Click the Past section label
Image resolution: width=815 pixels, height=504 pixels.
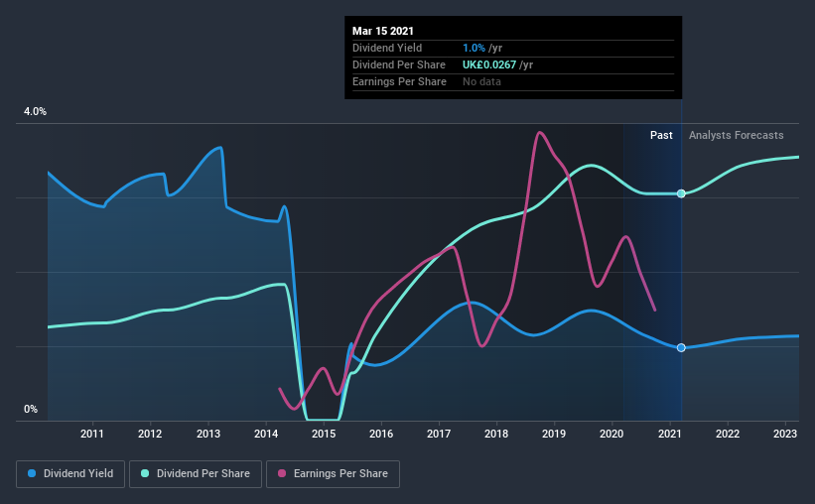[661, 135]
